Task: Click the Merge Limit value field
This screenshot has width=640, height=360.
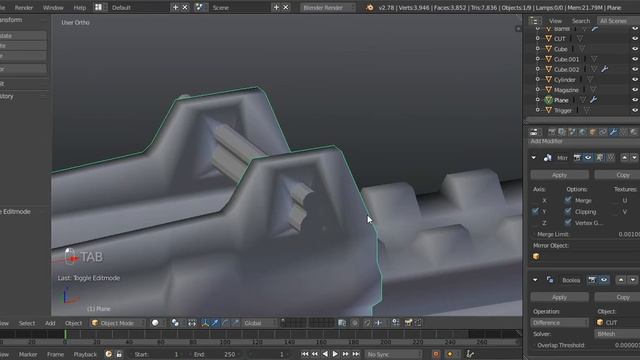Action: [x=585, y=234]
